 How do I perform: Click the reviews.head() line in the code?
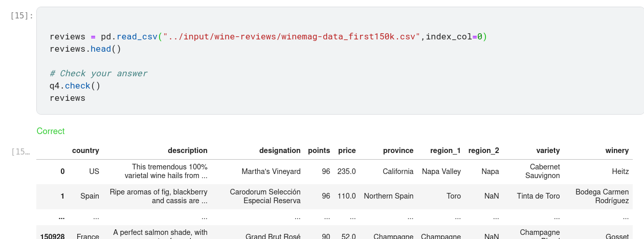85,49
